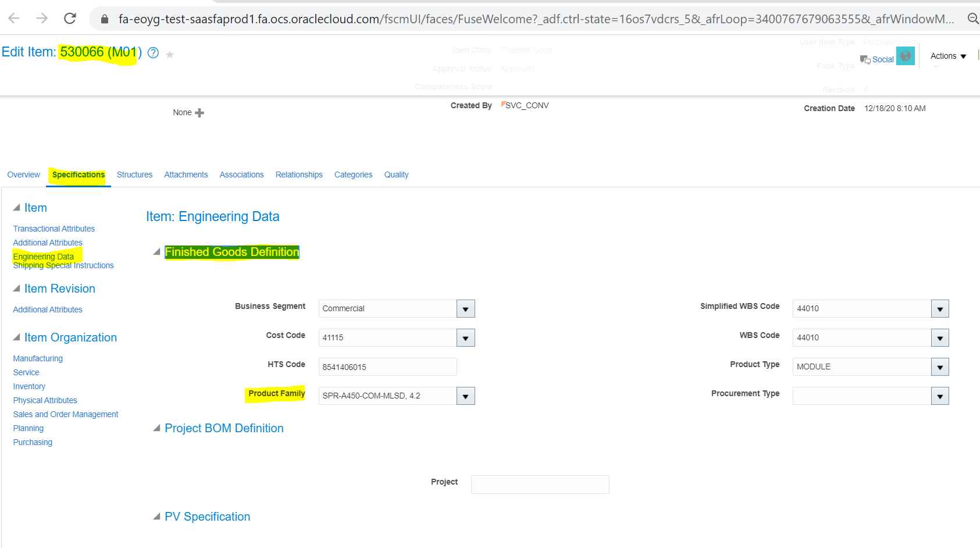Click inside the Project input field
The height and width of the screenshot is (548, 980).
click(539, 484)
